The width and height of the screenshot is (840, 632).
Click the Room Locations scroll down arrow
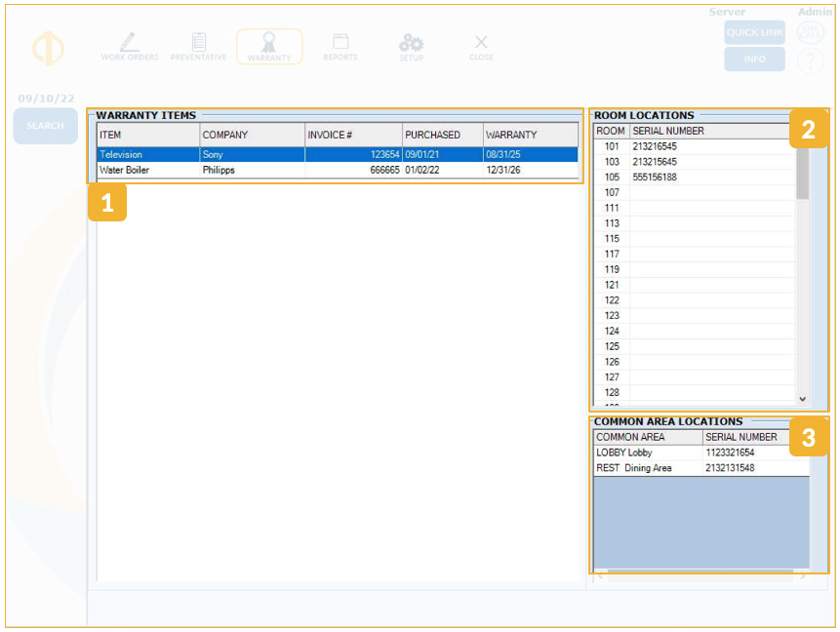803,398
